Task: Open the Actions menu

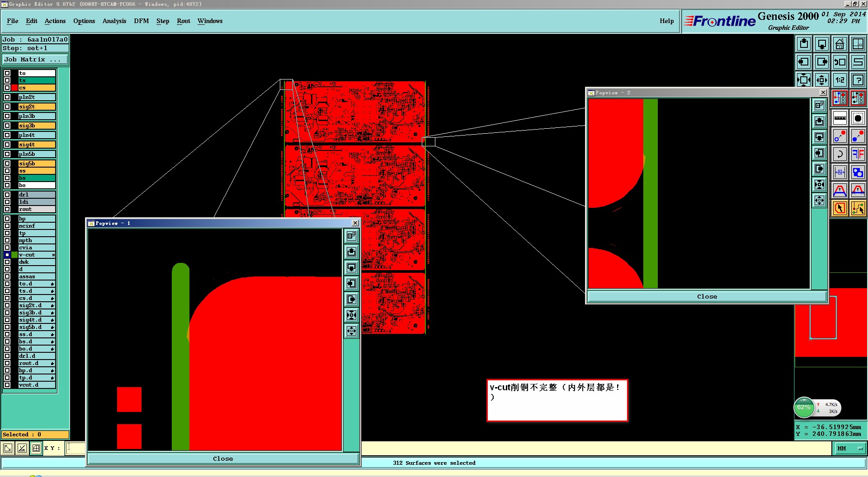Action: coord(55,21)
